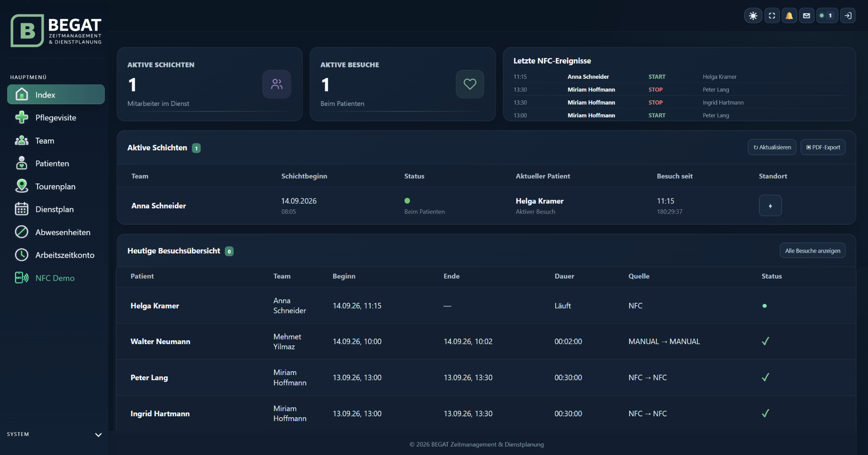Image resolution: width=868 pixels, height=455 pixels.
Task: Click the NFC phone icon
Action: pyautogui.click(x=22, y=277)
